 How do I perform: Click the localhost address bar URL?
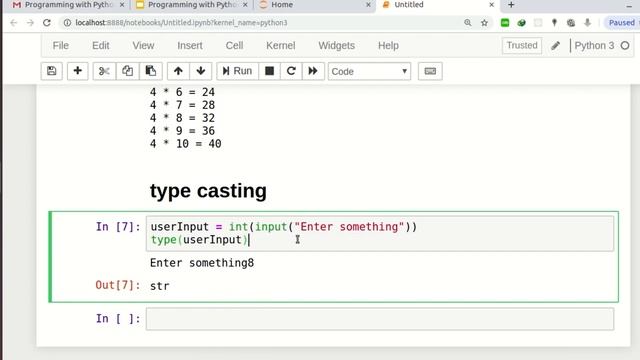181,23
